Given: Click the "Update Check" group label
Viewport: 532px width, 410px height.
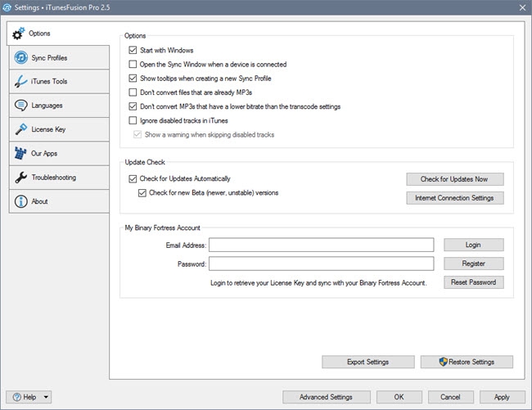Looking at the screenshot, I should 145,162.
